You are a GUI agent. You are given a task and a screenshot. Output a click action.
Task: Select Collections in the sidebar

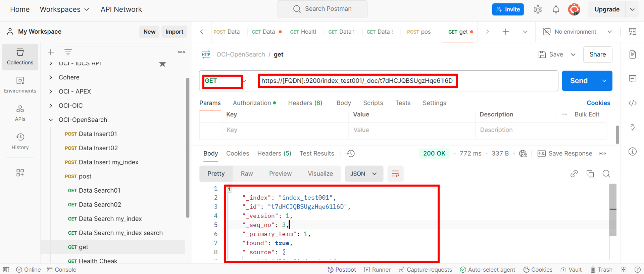click(20, 57)
